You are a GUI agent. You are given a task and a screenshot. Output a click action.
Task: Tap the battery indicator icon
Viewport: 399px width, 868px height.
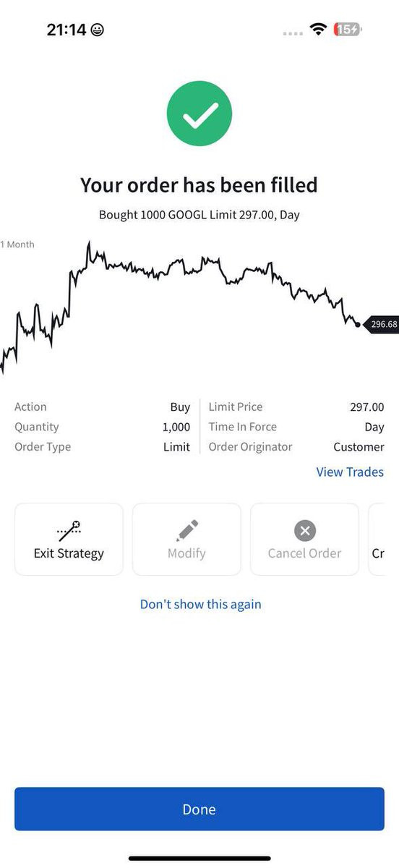[348, 30]
